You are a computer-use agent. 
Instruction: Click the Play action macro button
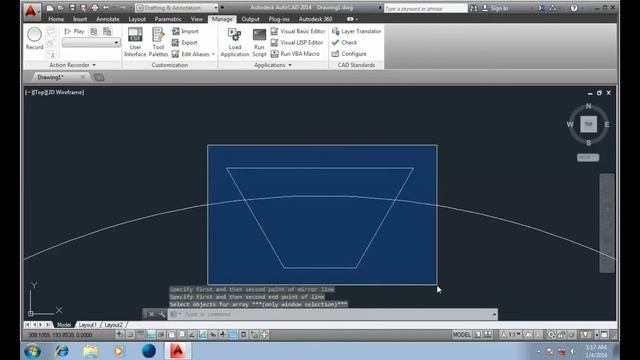click(x=74, y=31)
